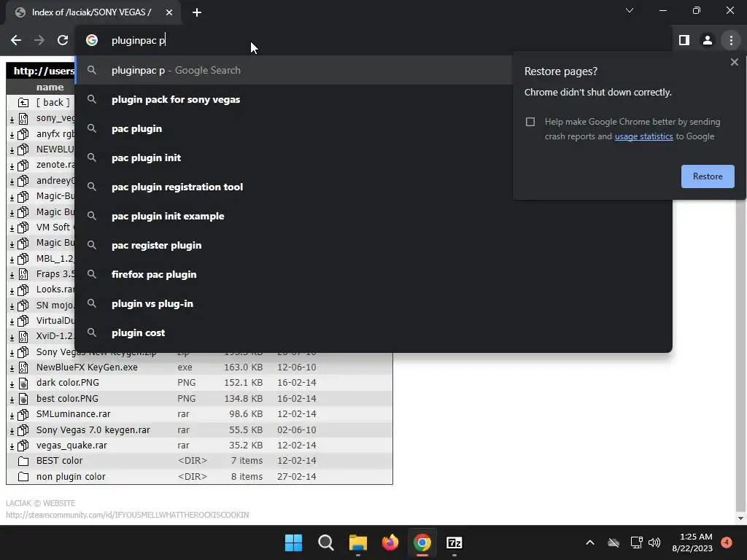747x560 pixels.
Task: Open the tab search chevron in title bar
Action: tap(630, 10)
